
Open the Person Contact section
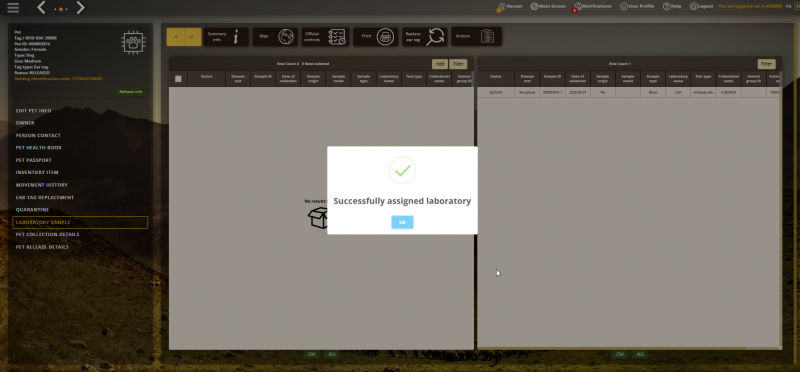pos(38,135)
